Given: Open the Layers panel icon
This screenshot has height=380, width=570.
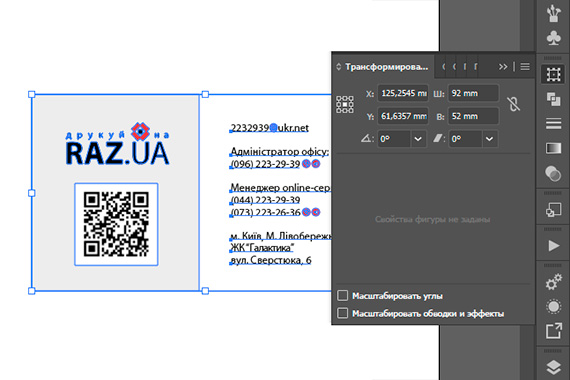Looking at the screenshot, I should click(553, 367).
